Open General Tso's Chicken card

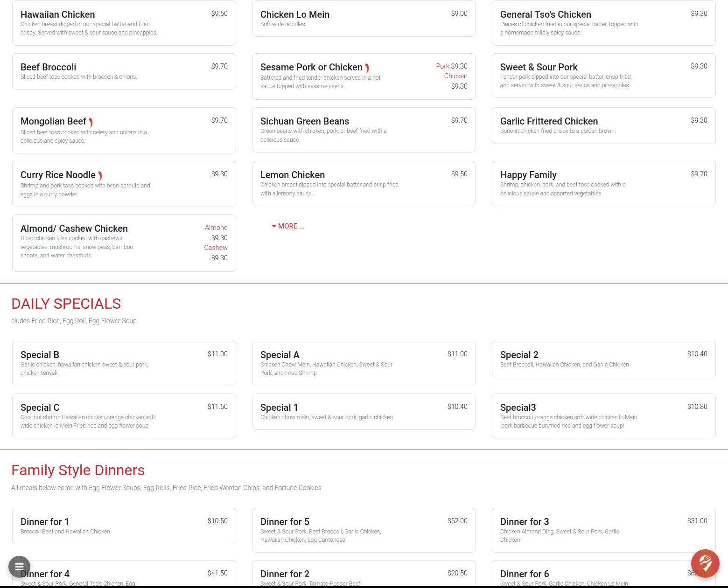coord(604,23)
